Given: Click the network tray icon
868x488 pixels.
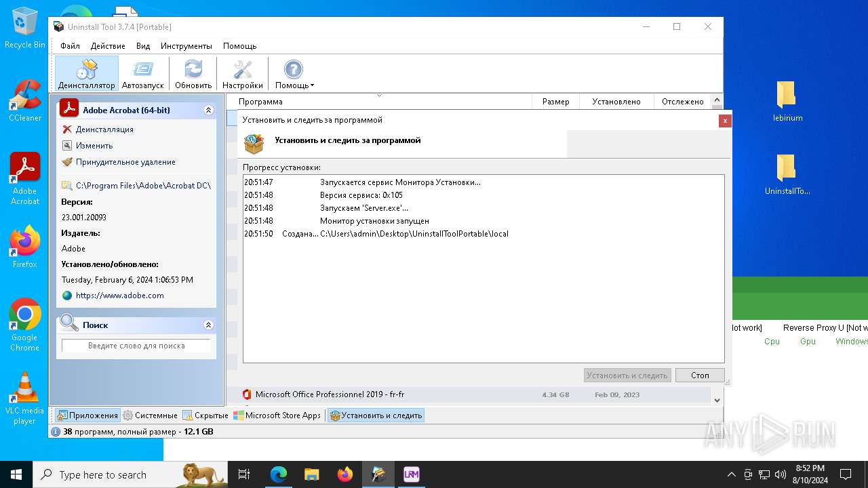Looking at the screenshot, I should coord(764,474).
